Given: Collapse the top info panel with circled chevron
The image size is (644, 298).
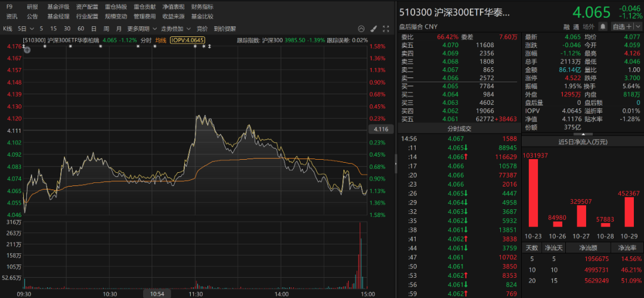Looking at the screenshot, I should (361, 29).
